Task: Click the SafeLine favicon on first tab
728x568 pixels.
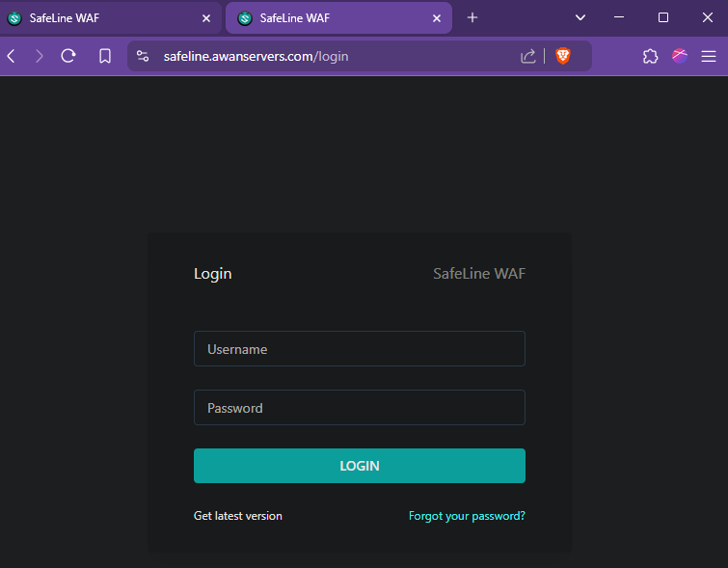Action: 14,18
